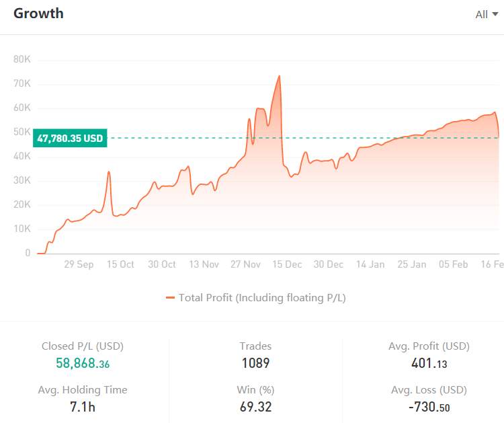Click the orange legend marker icon

pyautogui.click(x=170, y=298)
